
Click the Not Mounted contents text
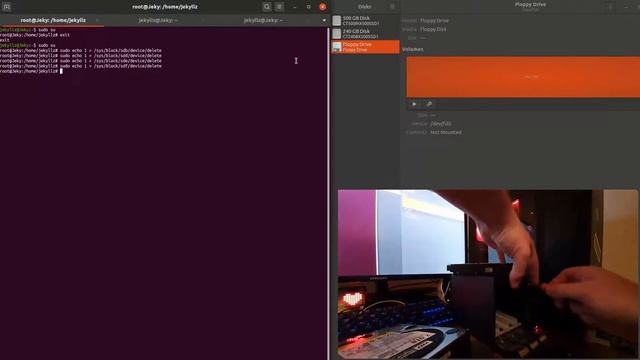446,132
